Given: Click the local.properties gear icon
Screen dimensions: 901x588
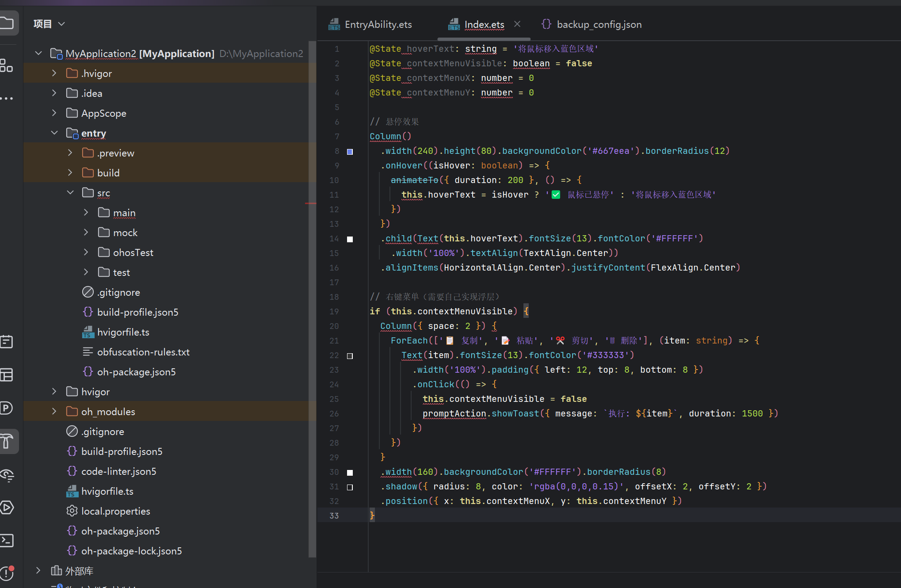Looking at the screenshot, I should 72,511.
